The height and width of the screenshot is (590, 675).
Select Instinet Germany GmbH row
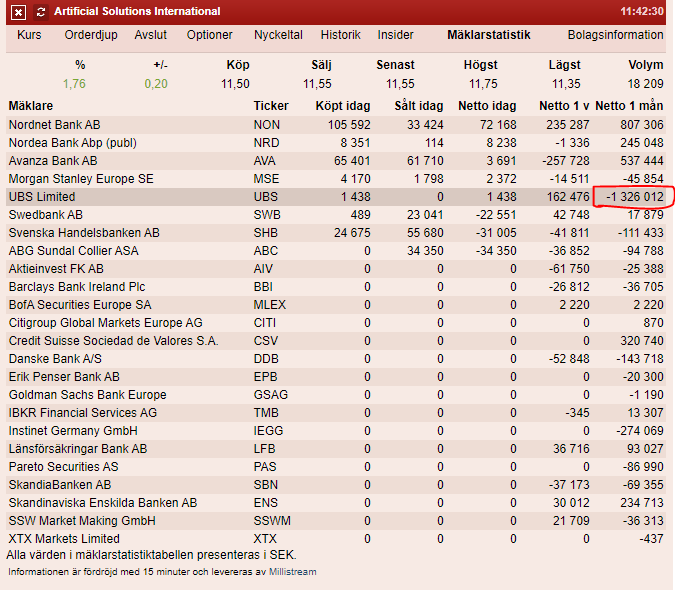coord(336,431)
